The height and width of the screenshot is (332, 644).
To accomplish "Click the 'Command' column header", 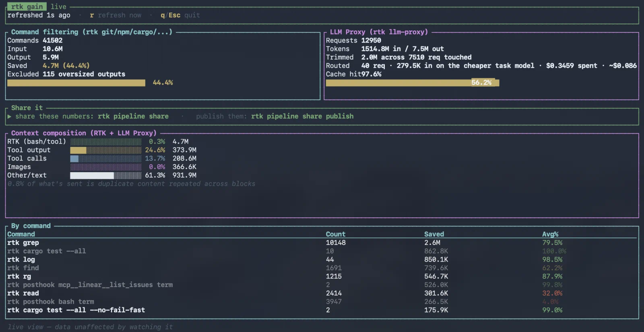I will click(21, 234).
